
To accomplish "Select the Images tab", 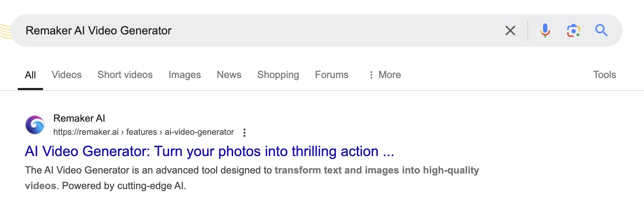I will point(184,75).
